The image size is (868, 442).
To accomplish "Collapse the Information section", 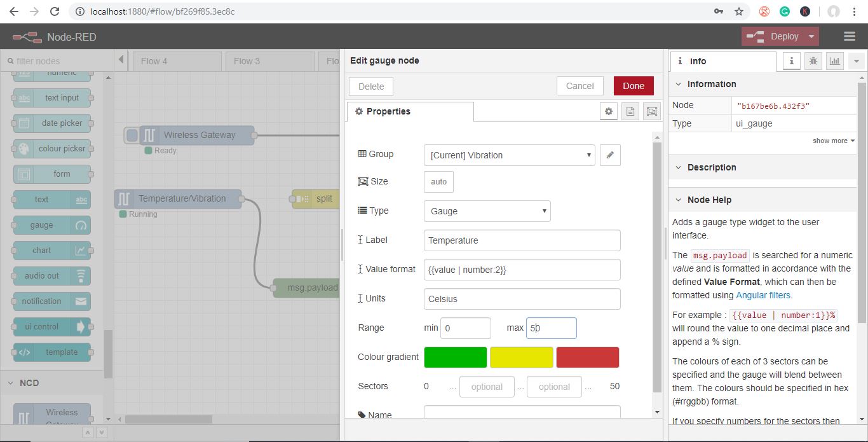I will click(x=763, y=84).
